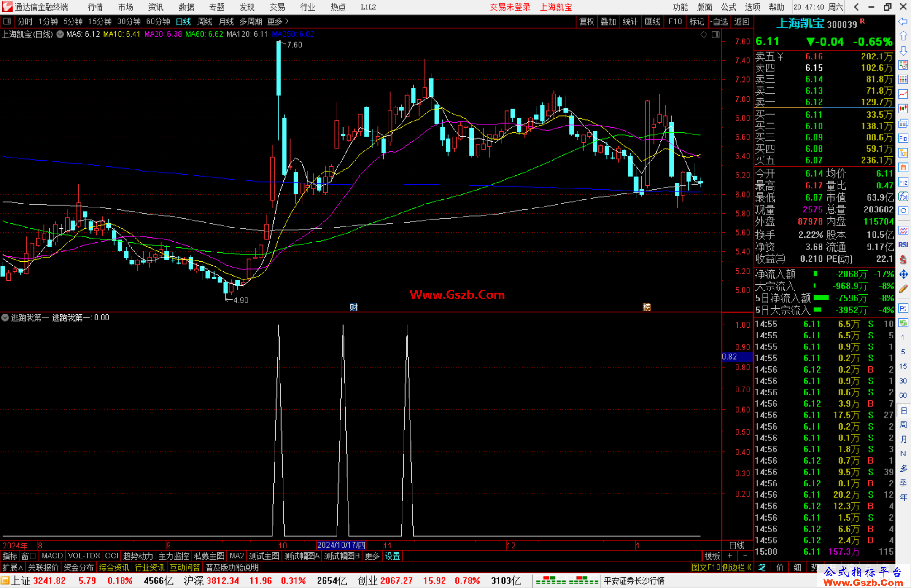Click the back arrow sidebar icon
This screenshot has height=588, width=911.
click(903, 21)
